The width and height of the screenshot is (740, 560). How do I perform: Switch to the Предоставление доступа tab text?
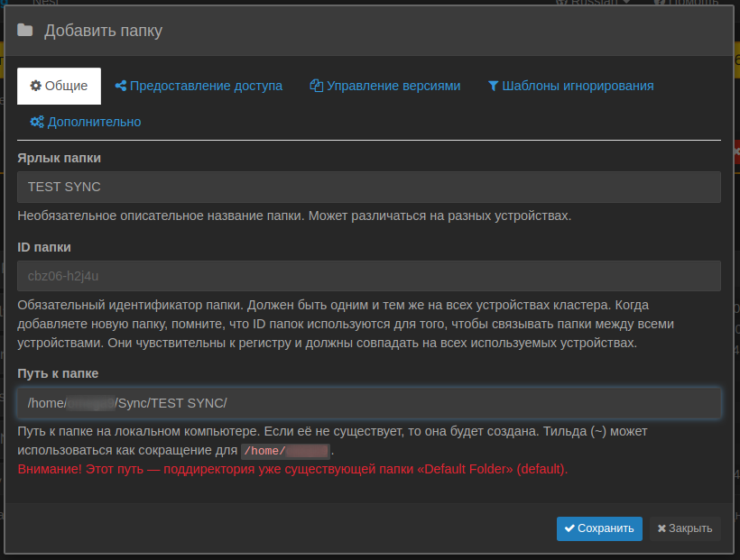(206, 86)
